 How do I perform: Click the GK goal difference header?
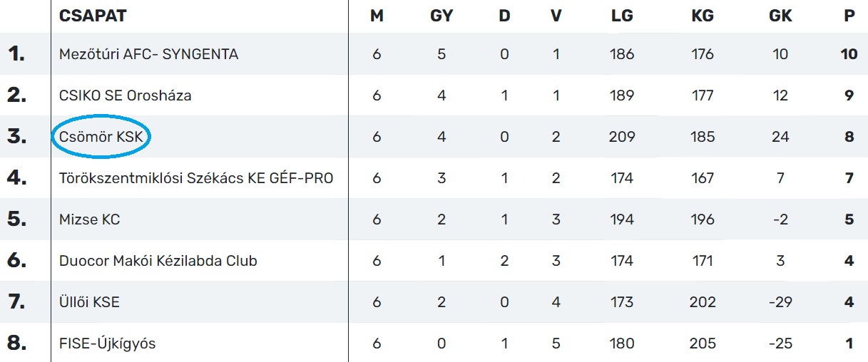(x=780, y=16)
